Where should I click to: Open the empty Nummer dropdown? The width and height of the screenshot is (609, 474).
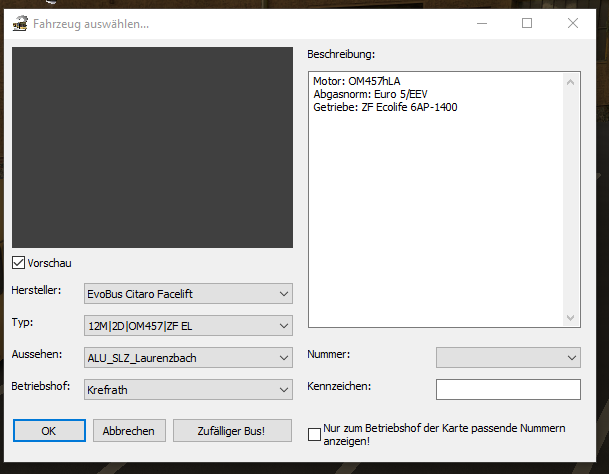point(508,357)
